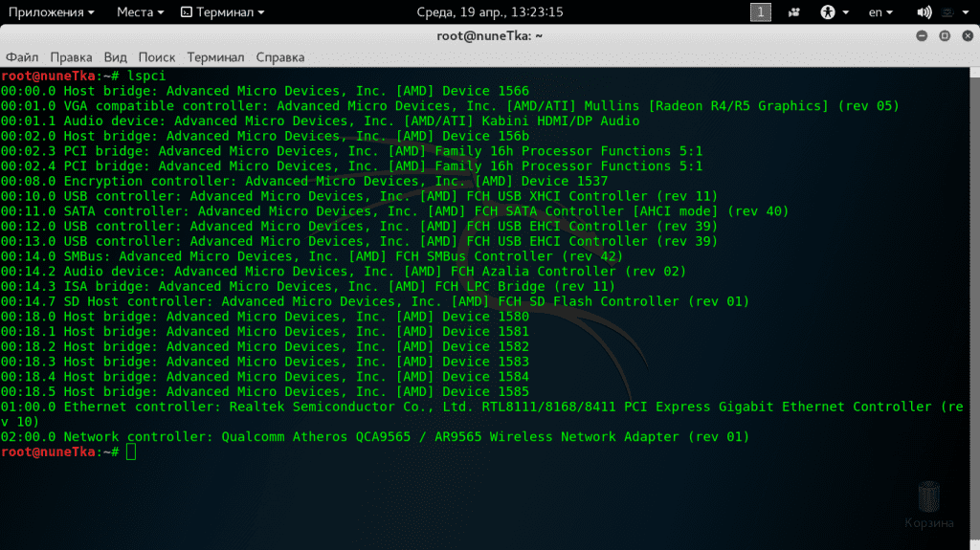980x550 pixels.
Task: Click the network connection icon in top bar
Action: [x=947, y=12]
